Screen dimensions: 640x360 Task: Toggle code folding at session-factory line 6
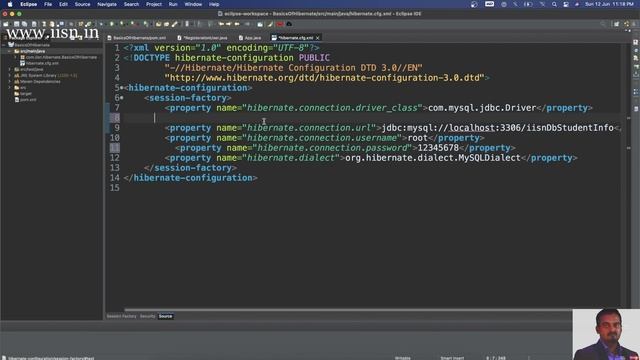tap(122, 98)
